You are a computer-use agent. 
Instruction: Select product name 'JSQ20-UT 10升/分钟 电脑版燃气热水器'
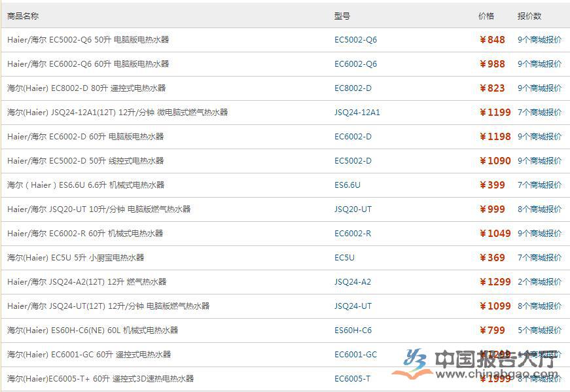(120, 209)
